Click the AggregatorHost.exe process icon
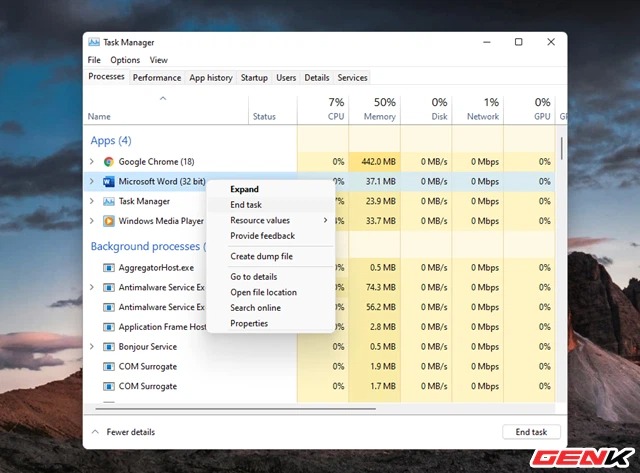 click(x=109, y=267)
